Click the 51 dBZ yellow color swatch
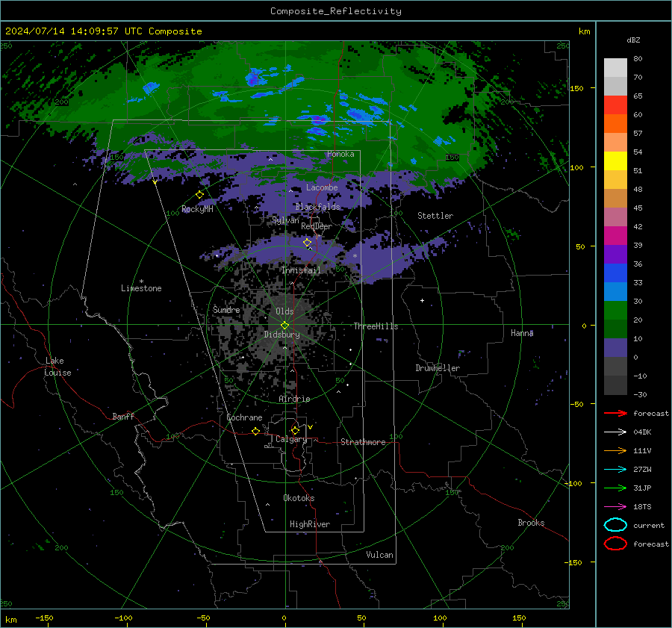 coord(615,161)
